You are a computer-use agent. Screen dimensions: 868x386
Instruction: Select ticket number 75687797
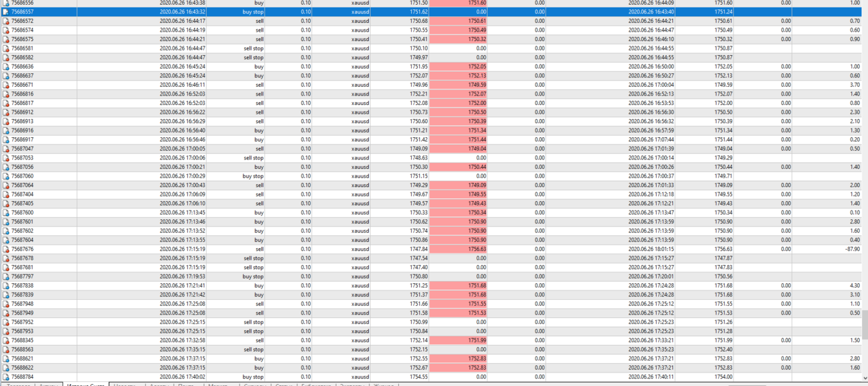pos(22,276)
